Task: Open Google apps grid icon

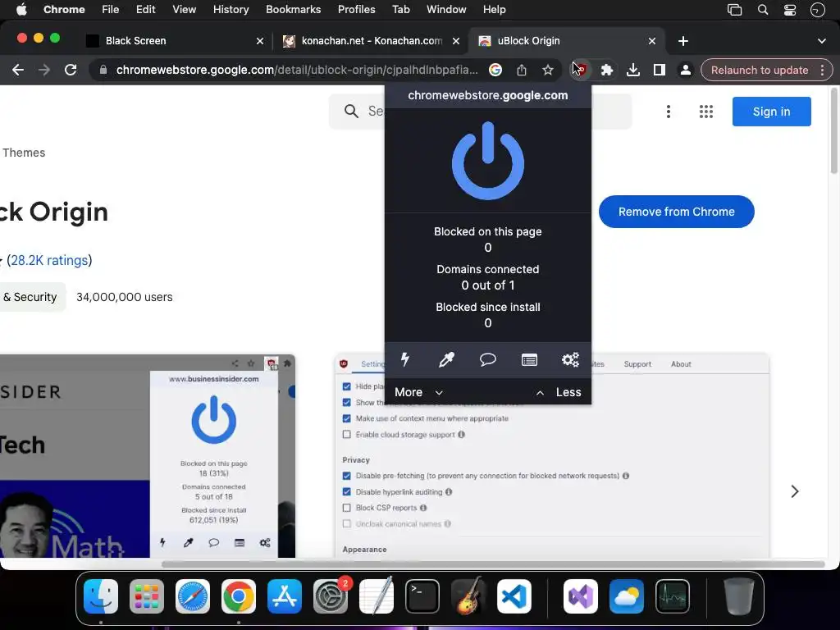Action: (x=706, y=112)
